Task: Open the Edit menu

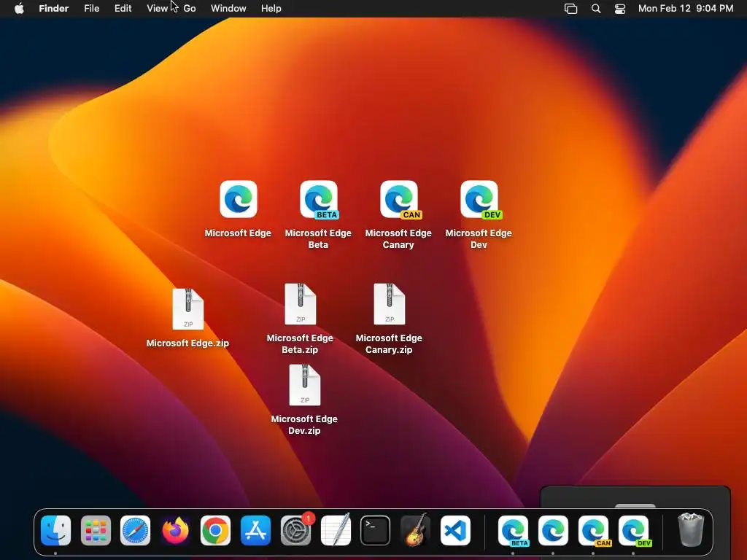Action: (123, 8)
